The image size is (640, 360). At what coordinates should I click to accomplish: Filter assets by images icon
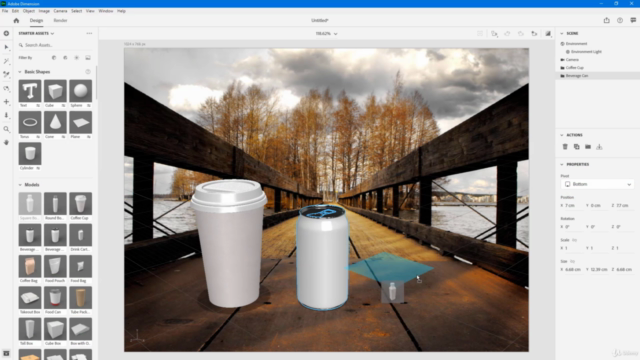[x=88, y=58]
